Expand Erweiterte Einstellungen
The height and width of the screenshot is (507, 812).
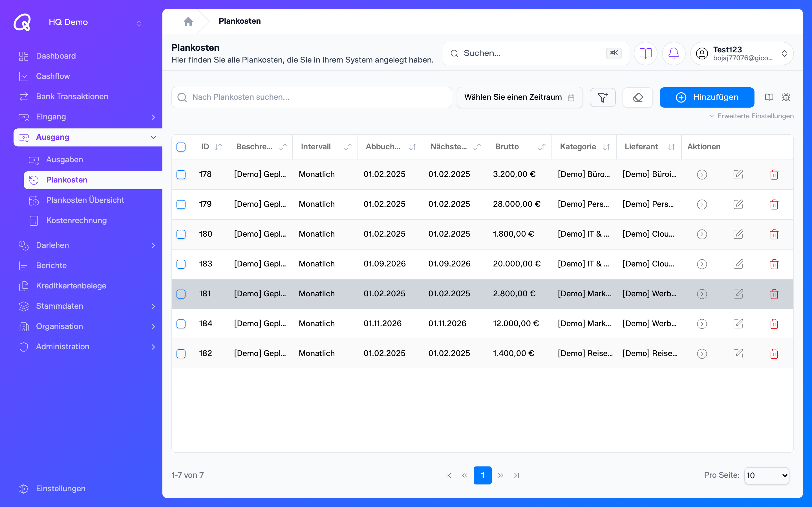pyautogui.click(x=751, y=116)
